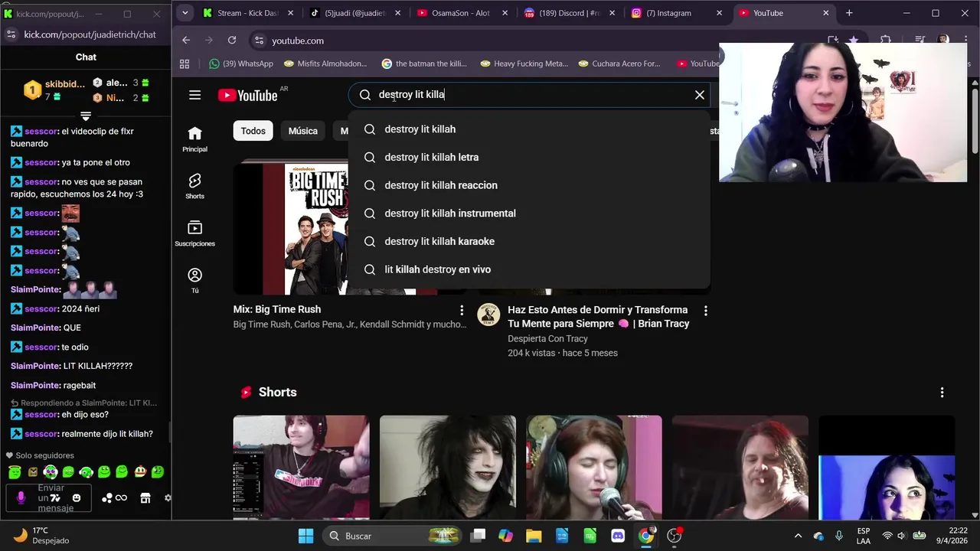Show hidden system tray icons chevron
Viewport: 980px width, 551px height.
798,536
